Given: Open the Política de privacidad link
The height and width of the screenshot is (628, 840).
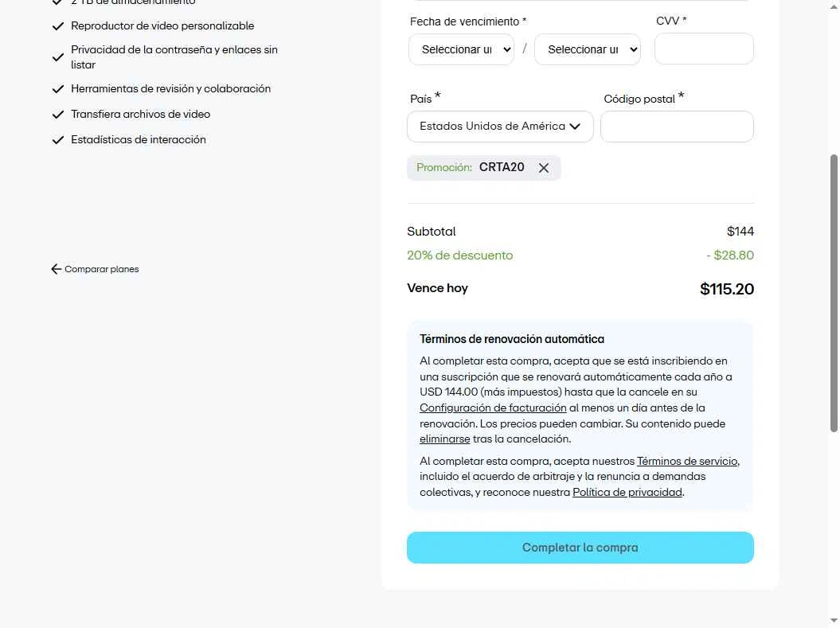Looking at the screenshot, I should pyautogui.click(x=627, y=492).
